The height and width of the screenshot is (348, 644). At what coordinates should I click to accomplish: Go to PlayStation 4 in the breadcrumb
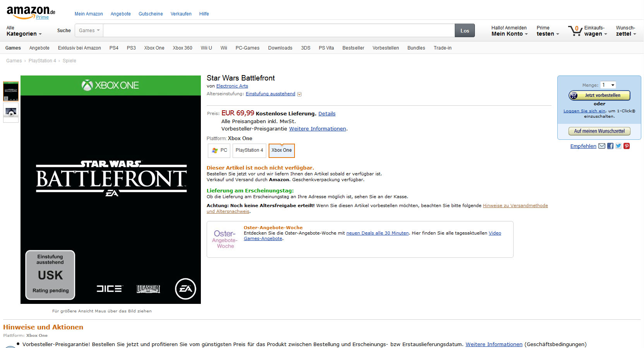pyautogui.click(x=42, y=61)
